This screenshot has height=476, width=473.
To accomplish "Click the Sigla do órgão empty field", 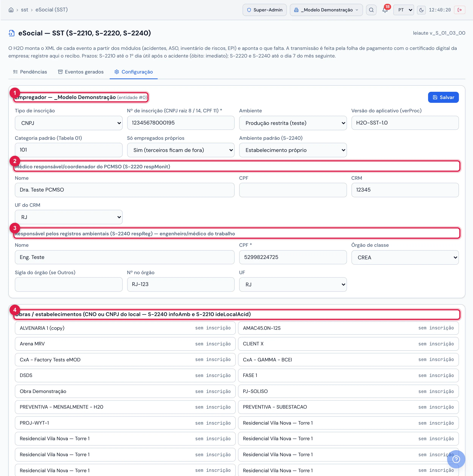I will (69, 284).
